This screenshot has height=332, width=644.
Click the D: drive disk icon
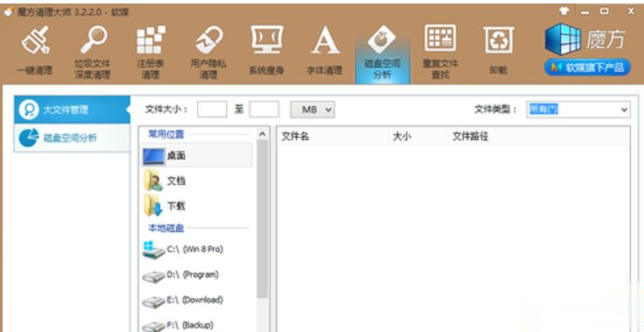pyautogui.click(x=153, y=276)
